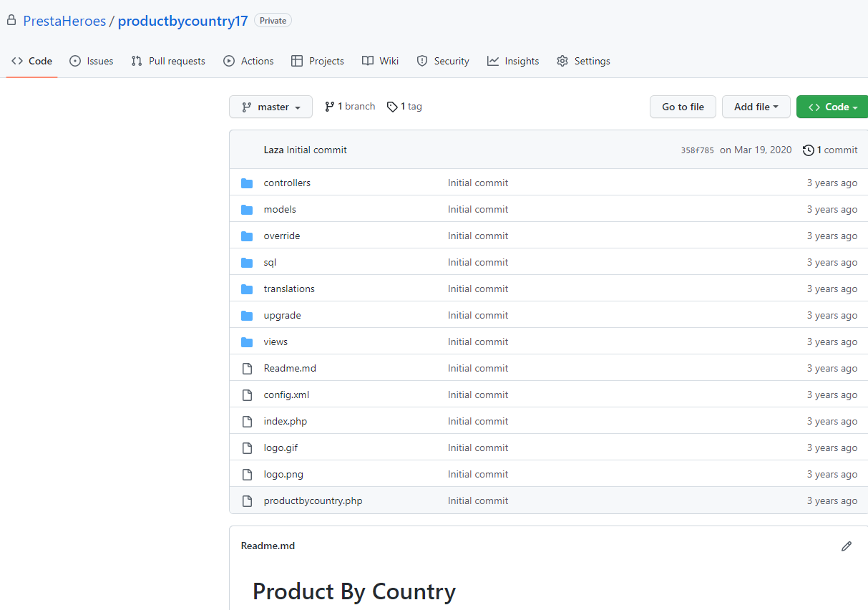Image resolution: width=868 pixels, height=610 pixels.
Task: Click the file icon next to logo.gif
Action: [247, 448]
